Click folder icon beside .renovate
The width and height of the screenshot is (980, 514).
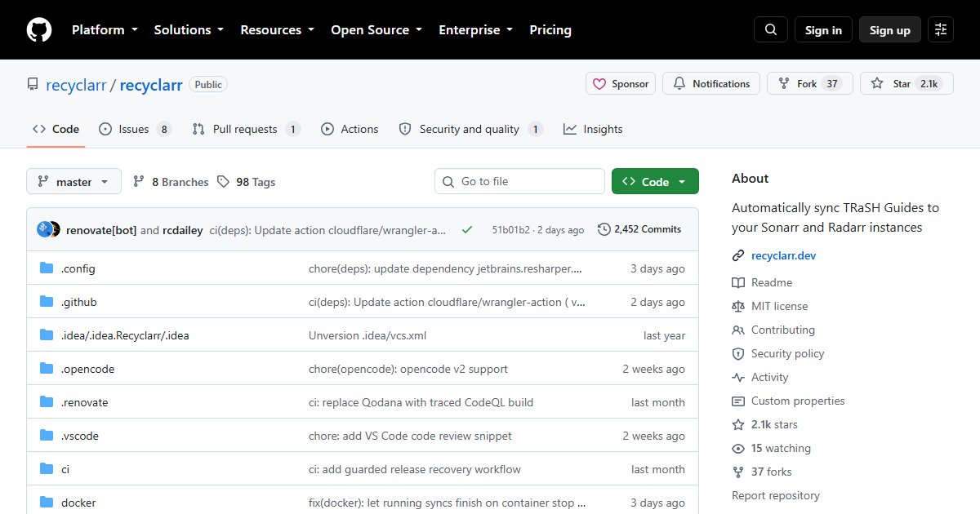pyautogui.click(x=47, y=402)
